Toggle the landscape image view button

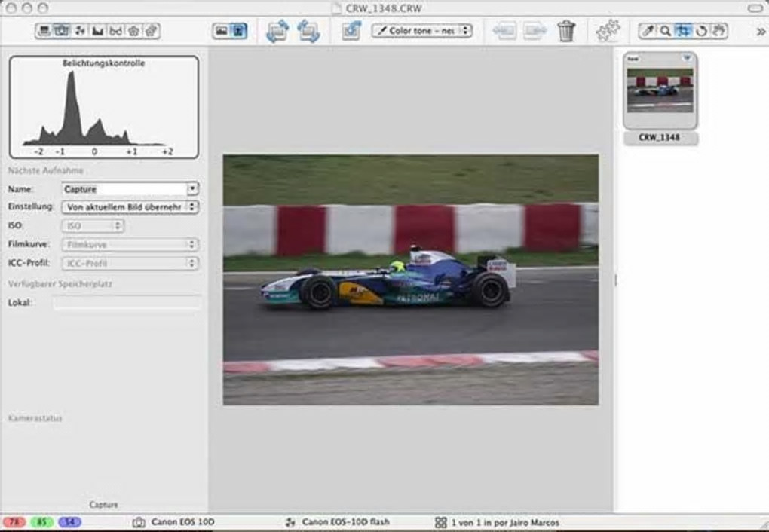click(221, 31)
